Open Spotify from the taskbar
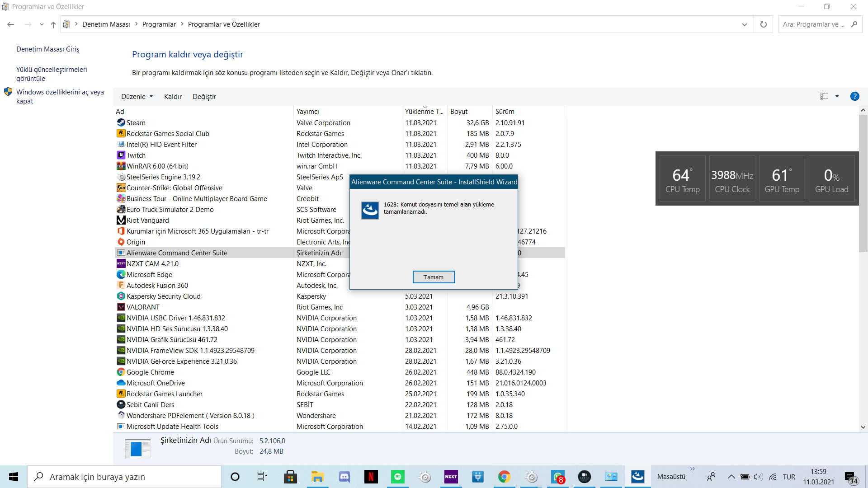Image resolution: width=868 pixels, height=488 pixels. [398, 477]
